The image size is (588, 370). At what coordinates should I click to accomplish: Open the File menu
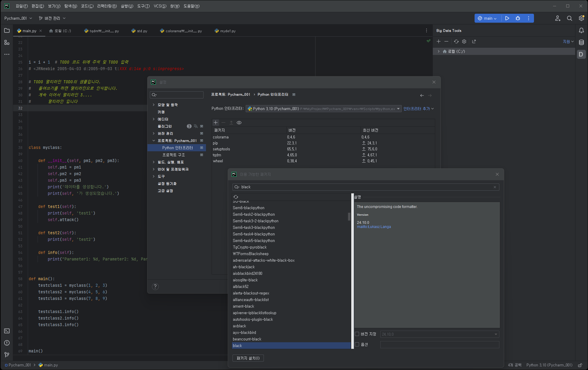22,6
